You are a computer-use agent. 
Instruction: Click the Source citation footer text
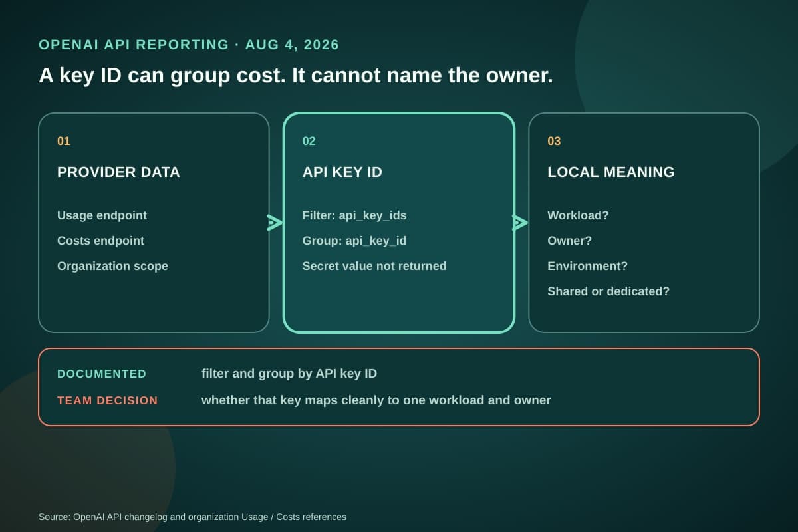tap(192, 517)
